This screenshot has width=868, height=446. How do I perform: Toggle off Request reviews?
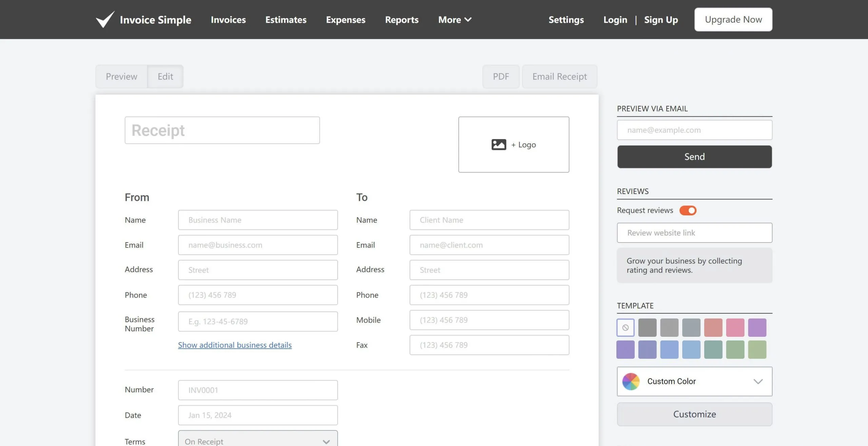tap(688, 210)
